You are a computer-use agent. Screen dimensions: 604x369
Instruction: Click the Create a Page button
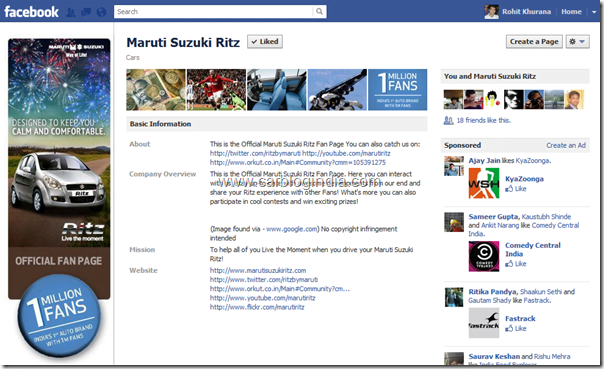coord(534,42)
